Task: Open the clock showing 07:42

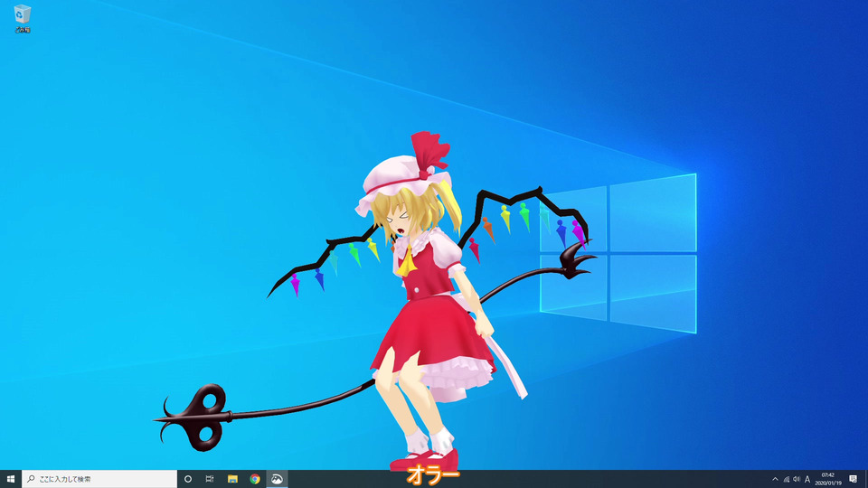Action: click(x=828, y=479)
